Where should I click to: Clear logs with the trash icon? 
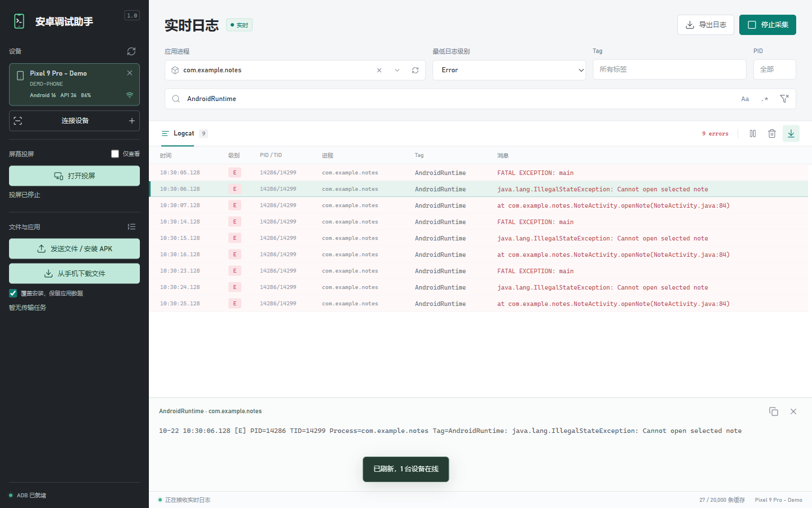coord(772,134)
